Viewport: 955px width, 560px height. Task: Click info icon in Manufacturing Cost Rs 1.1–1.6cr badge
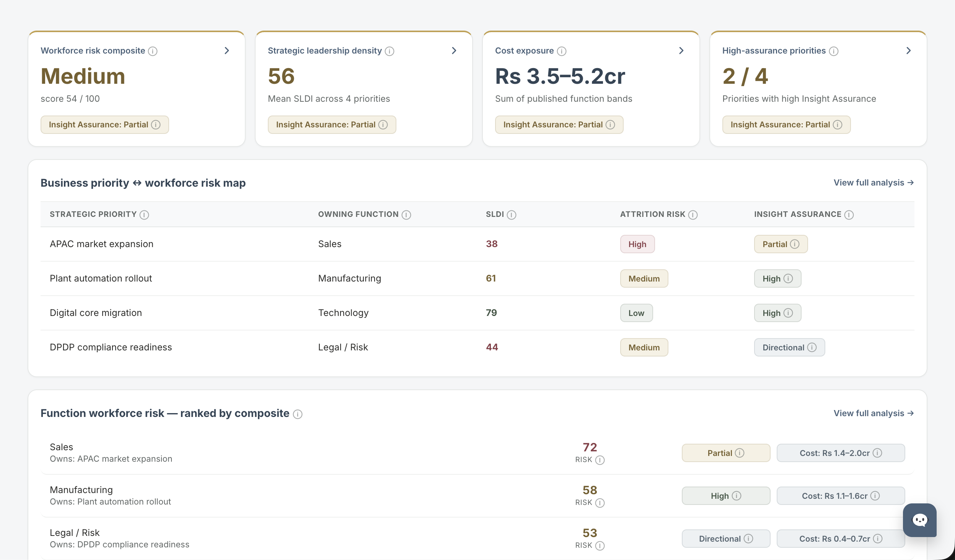(875, 496)
